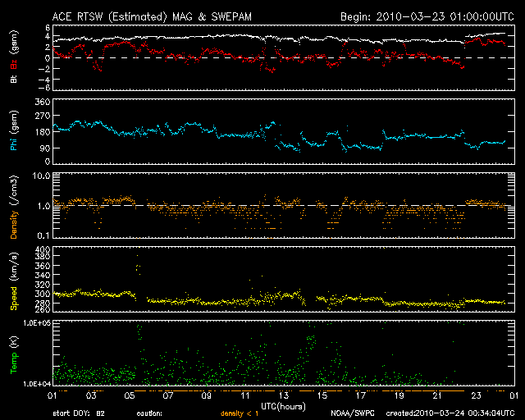Viewport: 525px width, 420px height.
Task: Click the orange density < 1 legend
Action: pos(240,413)
